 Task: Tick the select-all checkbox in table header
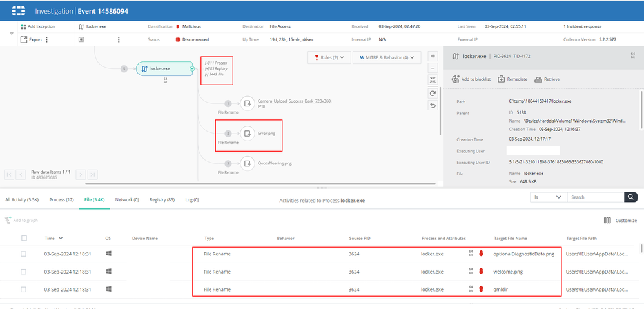[x=24, y=238]
